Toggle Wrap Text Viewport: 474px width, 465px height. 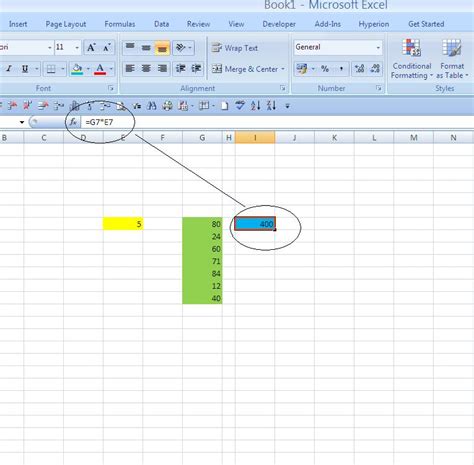click(235, 48)
